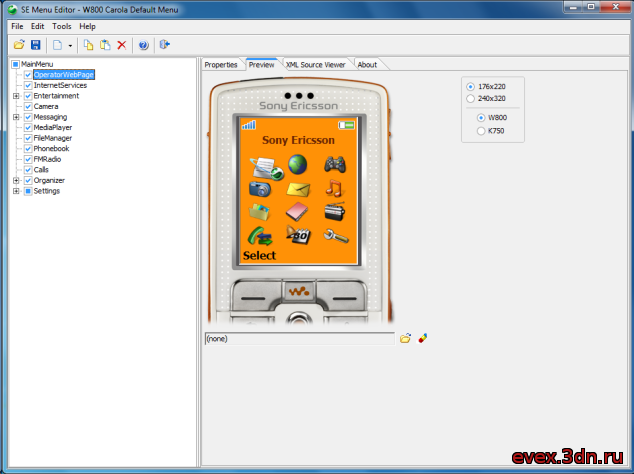The height and width of the screenshot is (474, 634).
Task: Click the operator web page icon on phone
Action: [x=266, y=169]
